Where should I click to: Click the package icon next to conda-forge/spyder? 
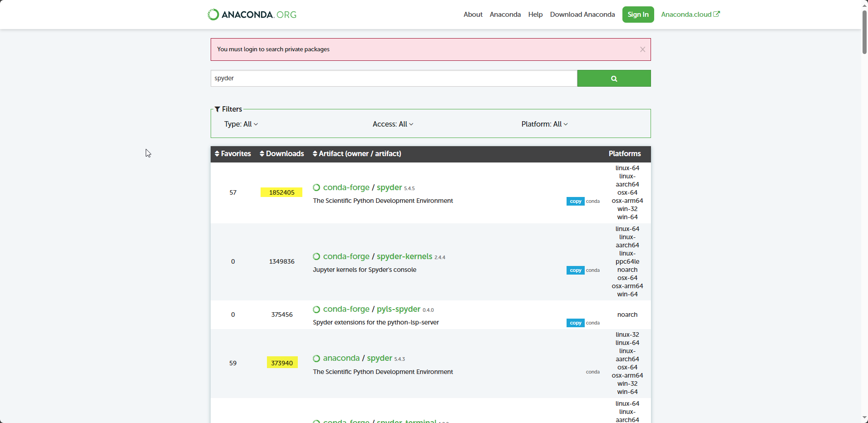[316, 187]
